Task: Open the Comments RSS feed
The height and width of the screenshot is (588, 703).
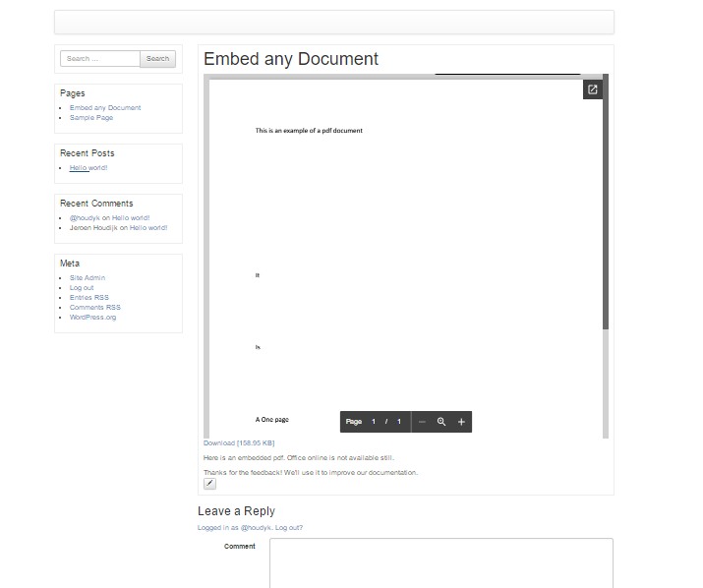Action: click(95, 308)
